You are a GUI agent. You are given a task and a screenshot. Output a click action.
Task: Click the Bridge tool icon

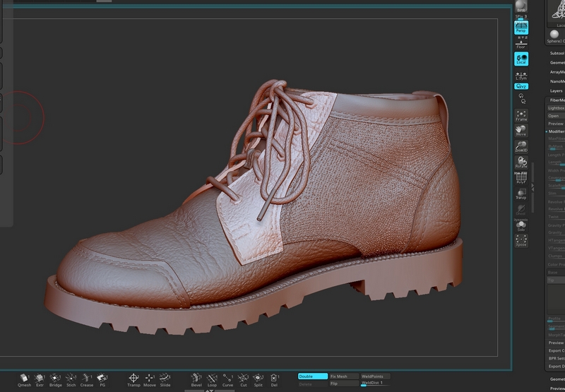click(x=56, y=379)
